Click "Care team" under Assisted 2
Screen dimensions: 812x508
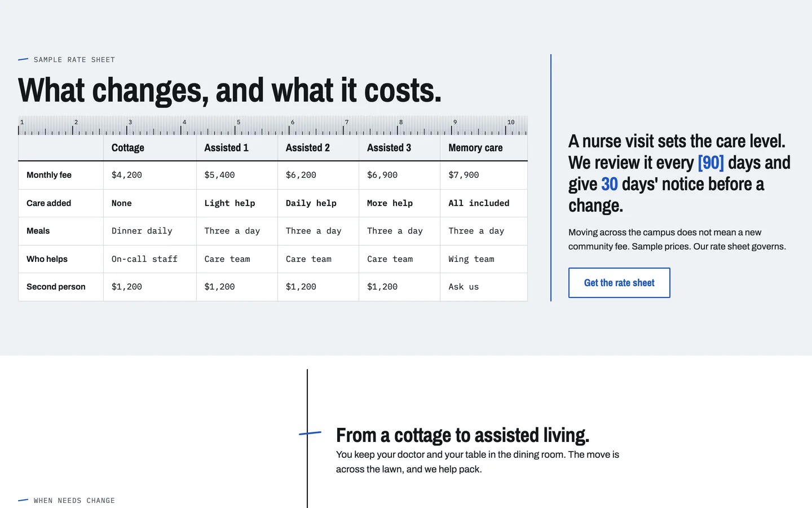pyautogui.click(x=318, y=259)
